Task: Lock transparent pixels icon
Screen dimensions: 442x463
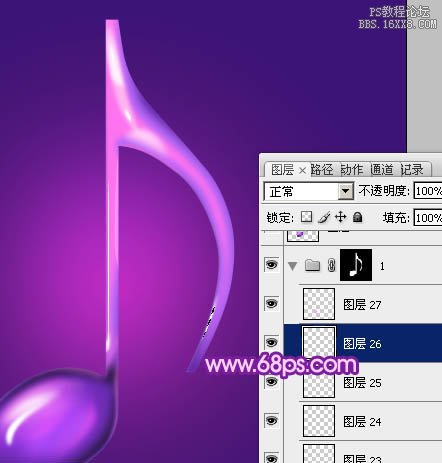Action: (x=307, y=217)
